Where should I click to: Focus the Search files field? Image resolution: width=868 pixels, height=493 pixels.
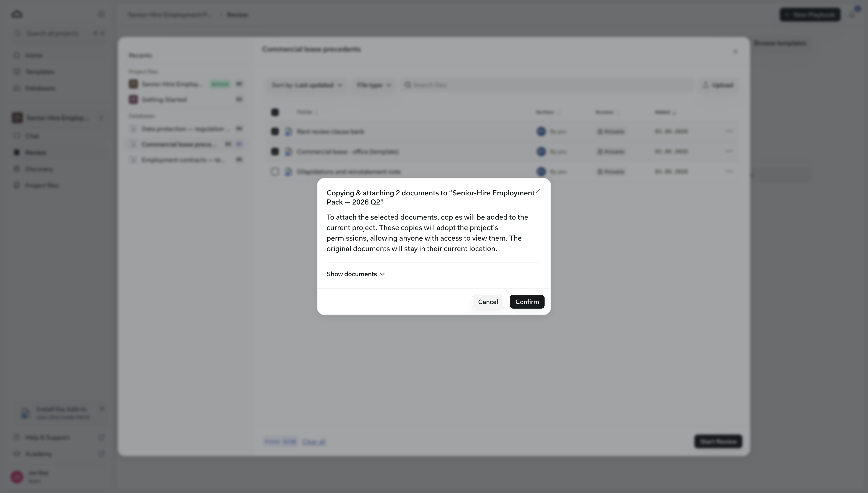pos(548,85)
